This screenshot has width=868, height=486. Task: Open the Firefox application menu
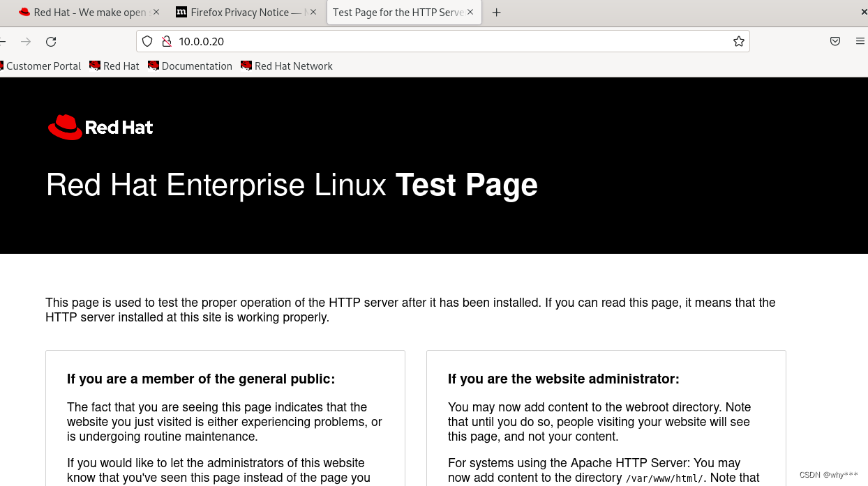click(x=860, y=41)
